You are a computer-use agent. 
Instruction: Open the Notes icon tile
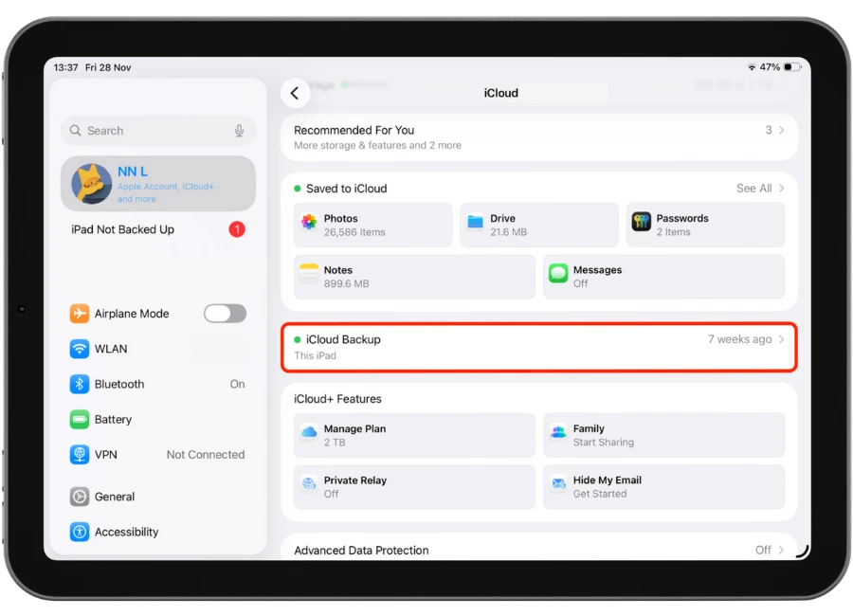pyautogui.click(x=309, y=276)
